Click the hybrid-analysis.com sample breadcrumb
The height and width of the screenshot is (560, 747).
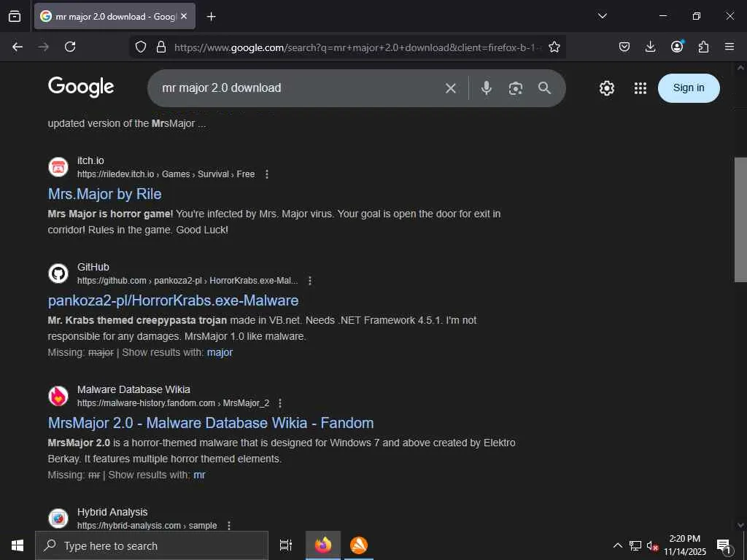[147, 526]
